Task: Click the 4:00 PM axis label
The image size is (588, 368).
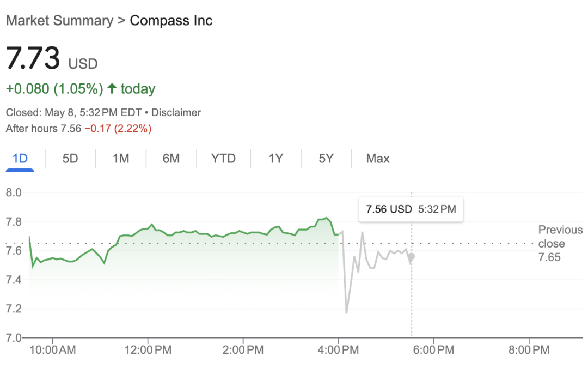Action: [338, 349]
